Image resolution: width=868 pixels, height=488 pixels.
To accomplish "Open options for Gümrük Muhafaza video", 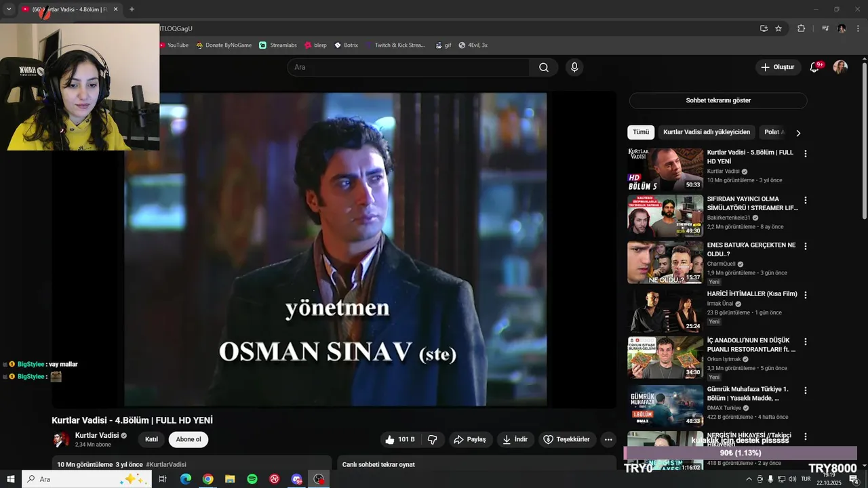I will 806,390.
